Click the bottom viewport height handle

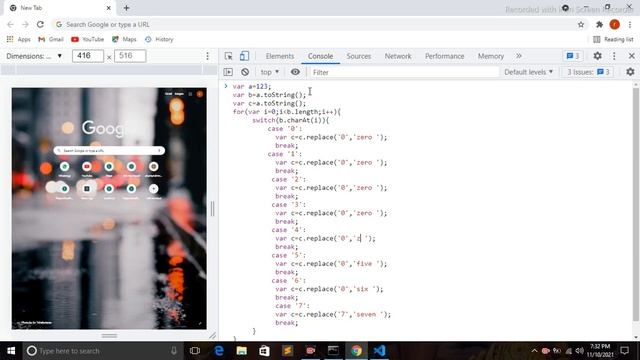pyautogui.click(x=109, y=336)
